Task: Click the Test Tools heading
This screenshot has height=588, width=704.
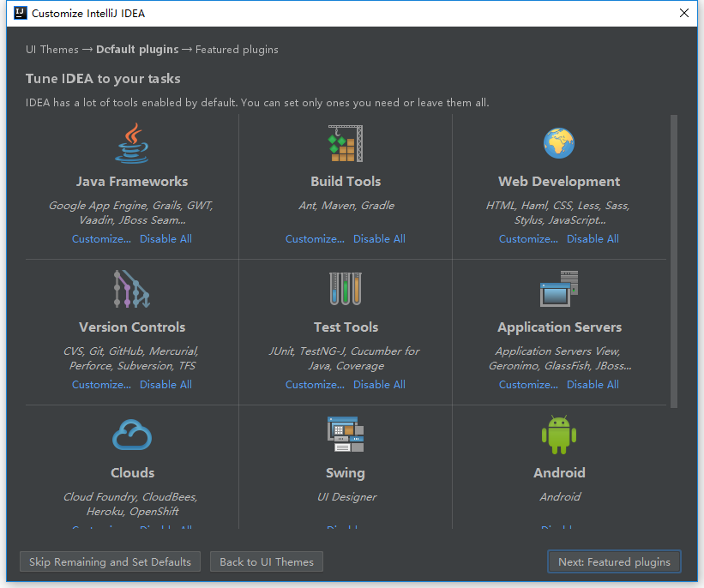Action: [346, 327]
